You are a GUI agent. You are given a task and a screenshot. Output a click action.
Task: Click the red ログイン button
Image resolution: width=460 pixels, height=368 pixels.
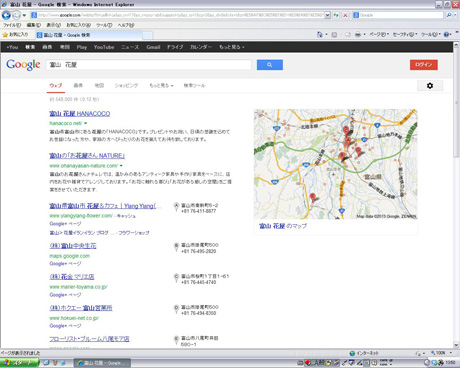coord(424,65)
